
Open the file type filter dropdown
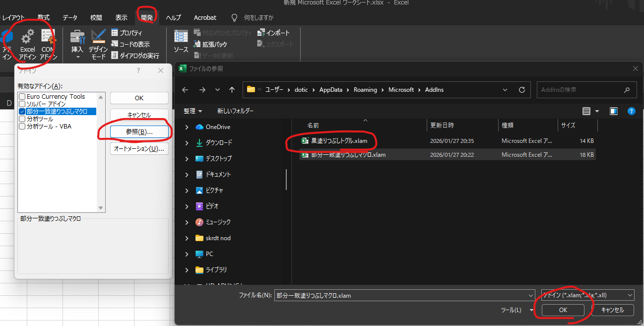tap(587, 295)
